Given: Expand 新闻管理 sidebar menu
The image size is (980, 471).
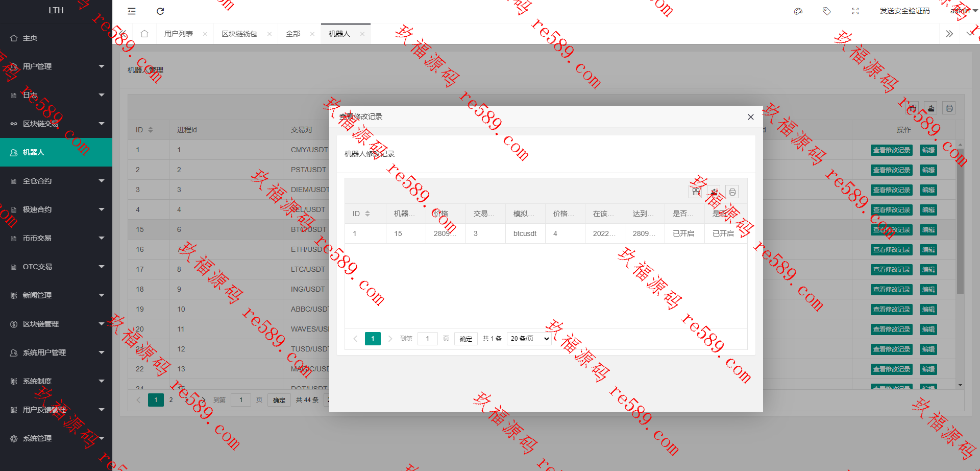Looking at the screenshot, I should click(x=56, y=295).
